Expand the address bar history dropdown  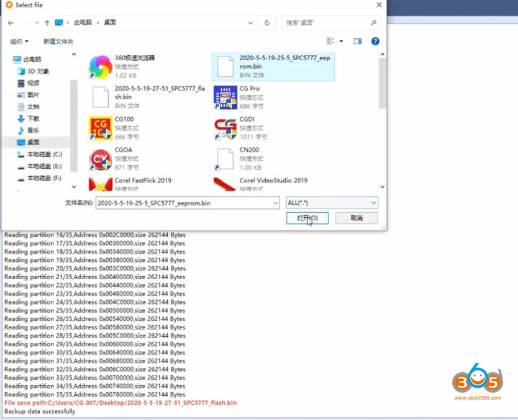tap(250, 23)
